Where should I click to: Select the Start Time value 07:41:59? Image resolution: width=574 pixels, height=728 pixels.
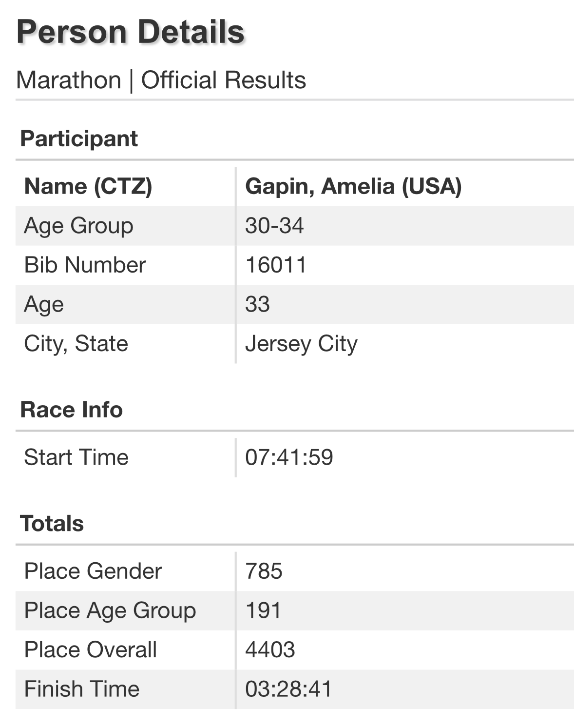[x=289, y=457]
